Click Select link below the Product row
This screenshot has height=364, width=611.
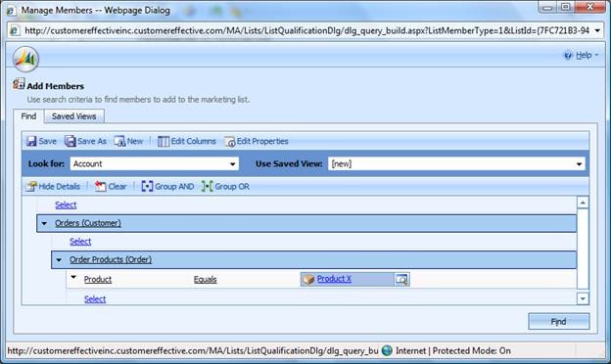coord(95,299)
